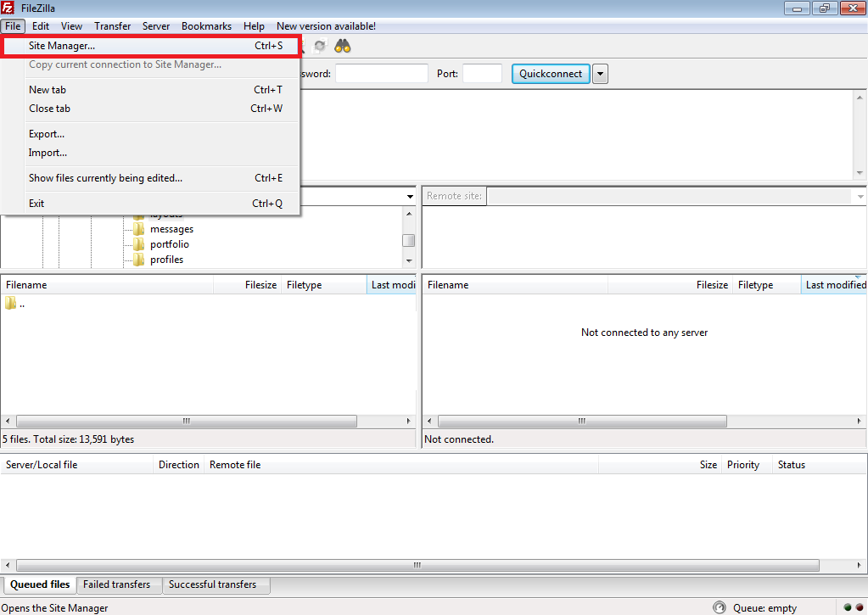
Task: Click the portfolio folder icon
Action: point(138,244)
